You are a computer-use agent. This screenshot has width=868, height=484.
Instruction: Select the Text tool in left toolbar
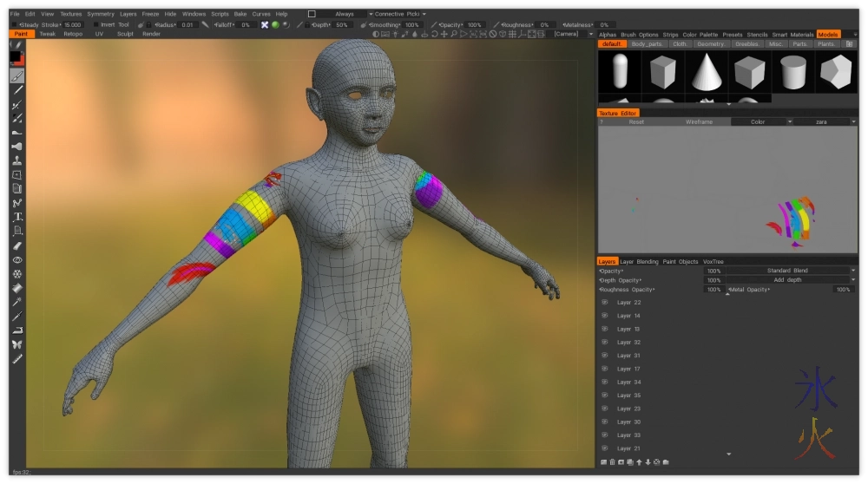point(16,217)
